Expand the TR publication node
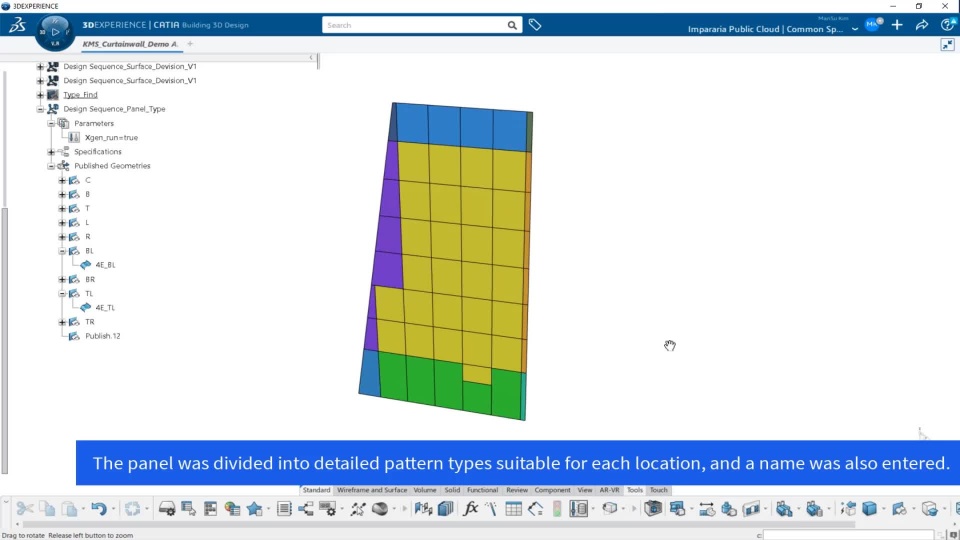 62,322
